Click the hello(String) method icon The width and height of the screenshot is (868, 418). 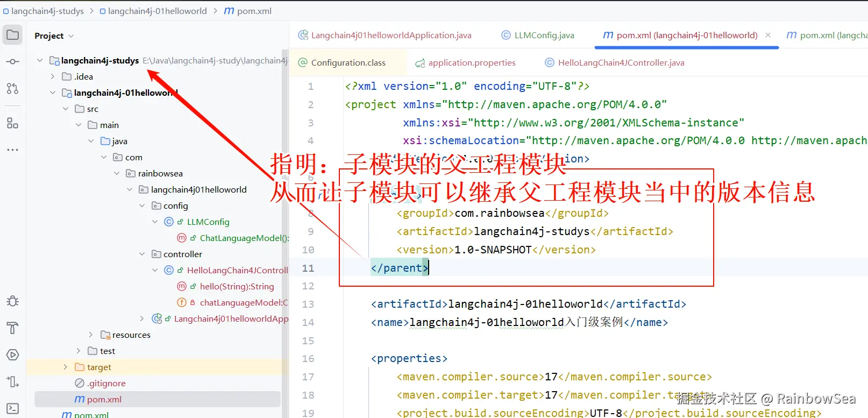(x=182, y=286)
